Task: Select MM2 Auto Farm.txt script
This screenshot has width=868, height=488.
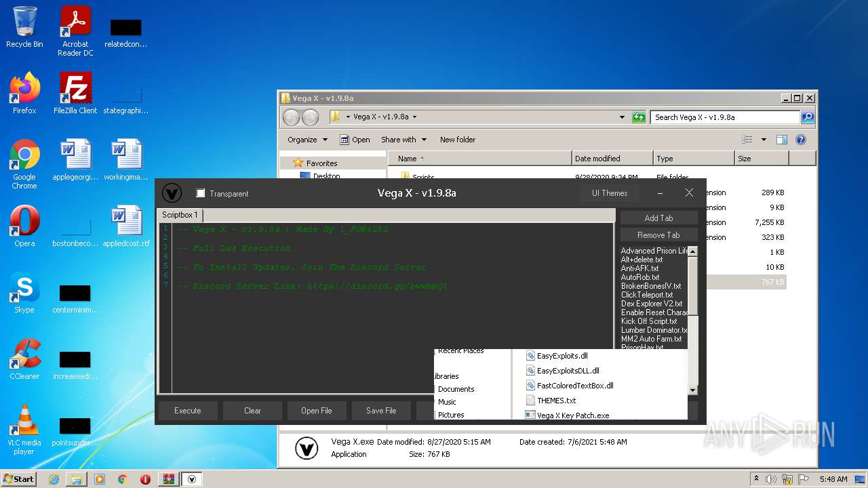Action: 651,339
